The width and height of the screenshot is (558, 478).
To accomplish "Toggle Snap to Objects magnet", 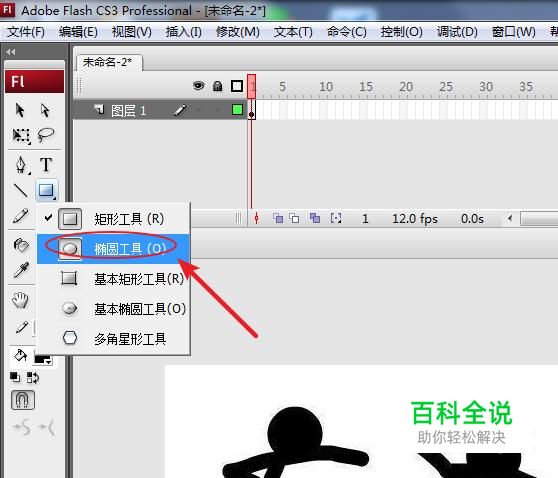I will coord(23,400).
